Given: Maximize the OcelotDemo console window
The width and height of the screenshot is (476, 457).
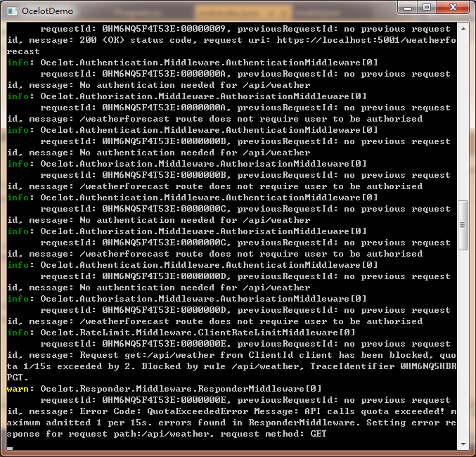Looking at the screenshot, I should pos(427,8).
